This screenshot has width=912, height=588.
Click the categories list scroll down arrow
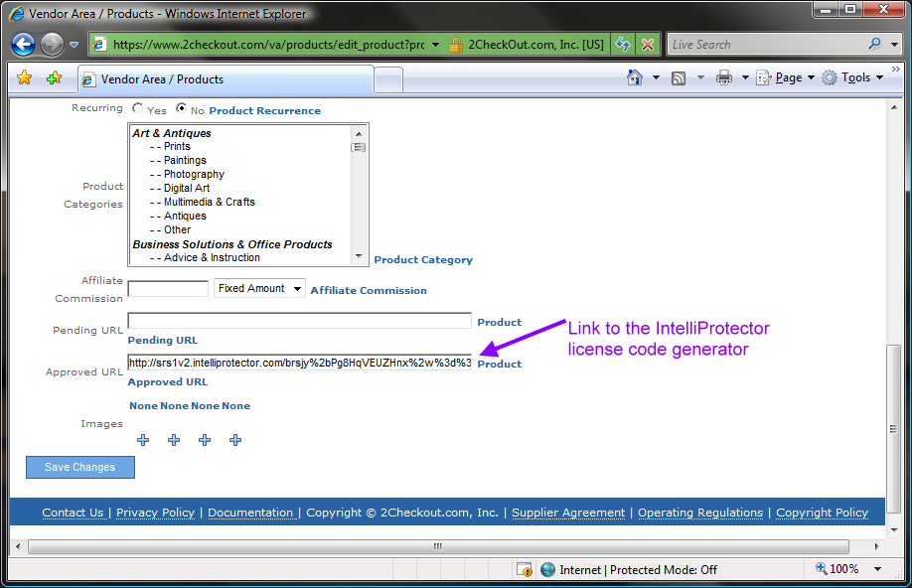pyautogui.click(x=359, y=256)
